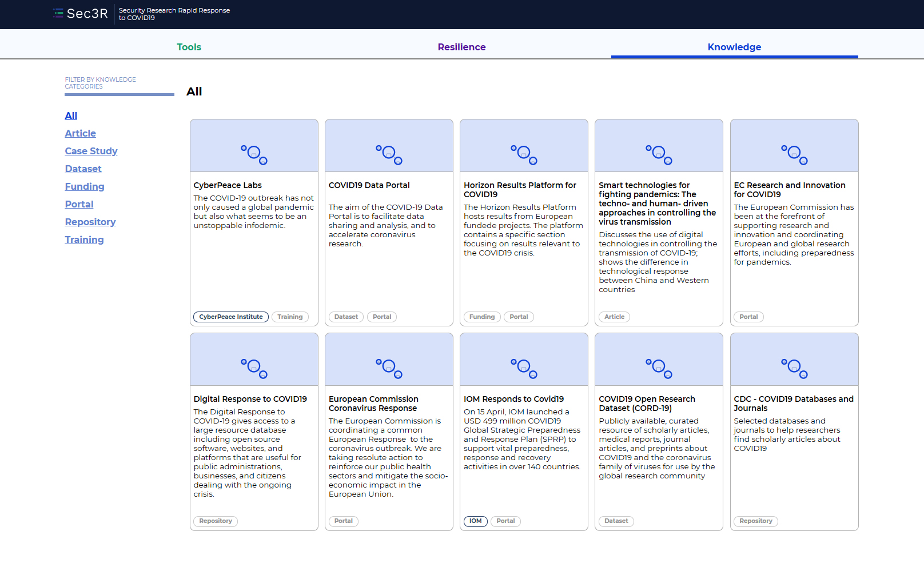The image size is (924, 575).
Task: Open Smart technologies for fighting pandemics title
Action: point(657,203)
